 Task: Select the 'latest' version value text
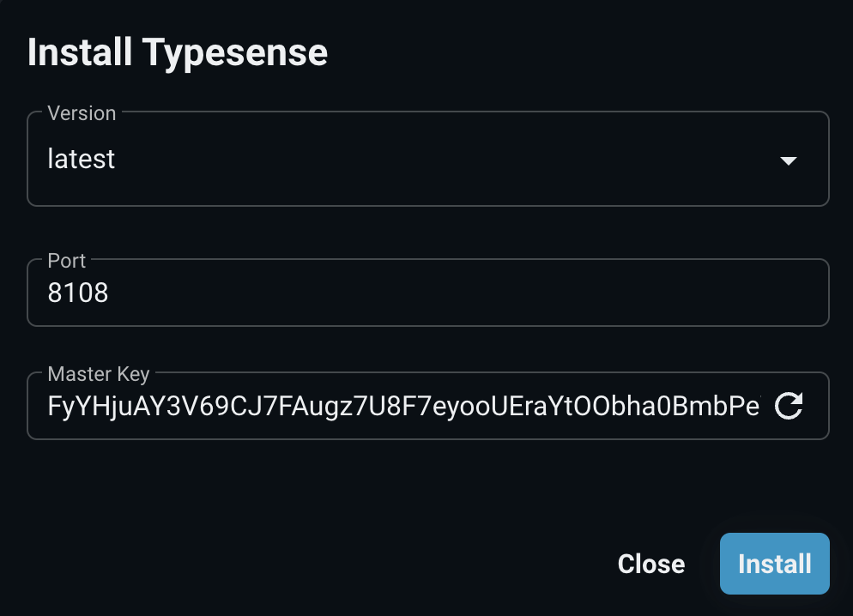click(82, 160)
